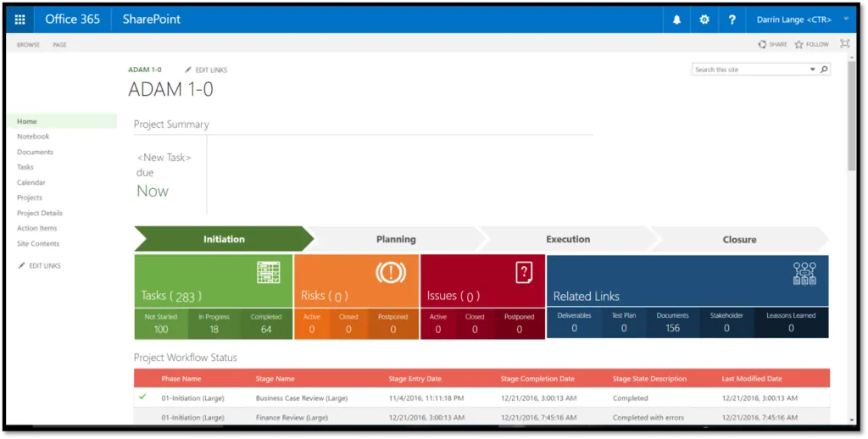Click the '<New Task> due Now' summary

(164, 175)
